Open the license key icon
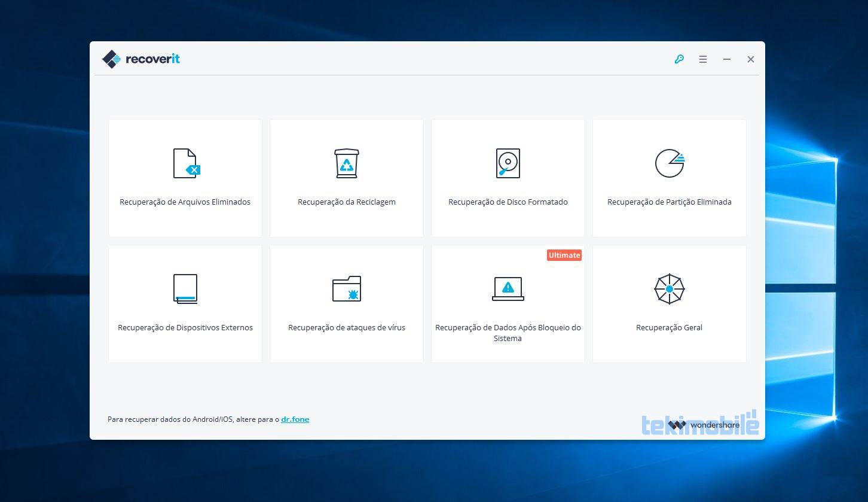This screenshot has height=502, width=868. click(679, 59)
